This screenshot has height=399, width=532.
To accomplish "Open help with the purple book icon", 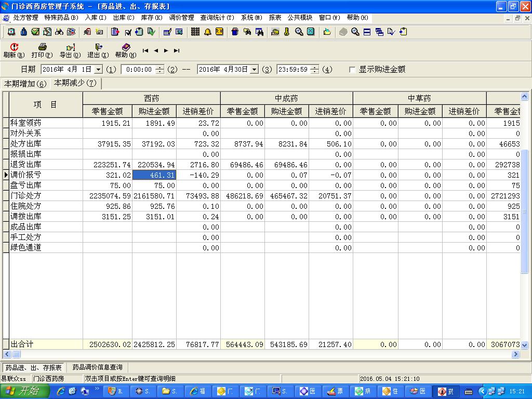I will click(126, 50).
